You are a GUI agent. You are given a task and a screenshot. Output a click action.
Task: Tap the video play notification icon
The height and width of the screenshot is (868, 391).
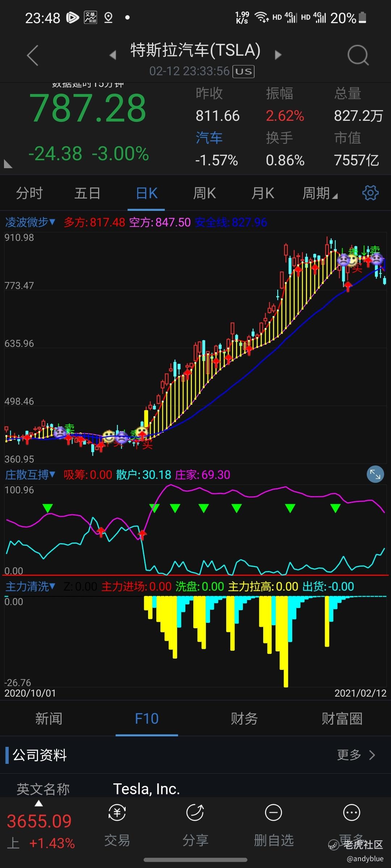[x=72, y=17]
